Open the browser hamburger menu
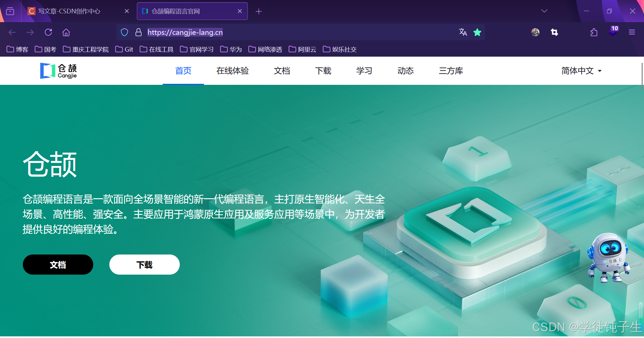The width and height of the screenshot is (644, 338). (632, 32)
